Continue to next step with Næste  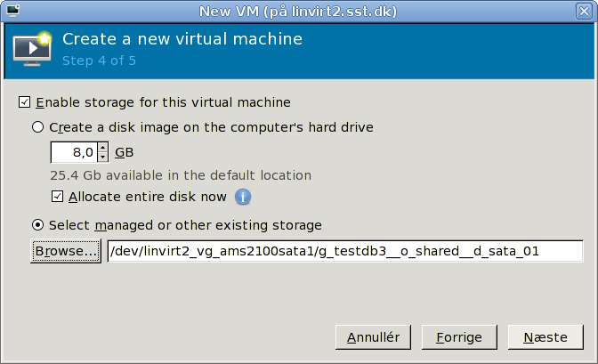pos(545,337)
